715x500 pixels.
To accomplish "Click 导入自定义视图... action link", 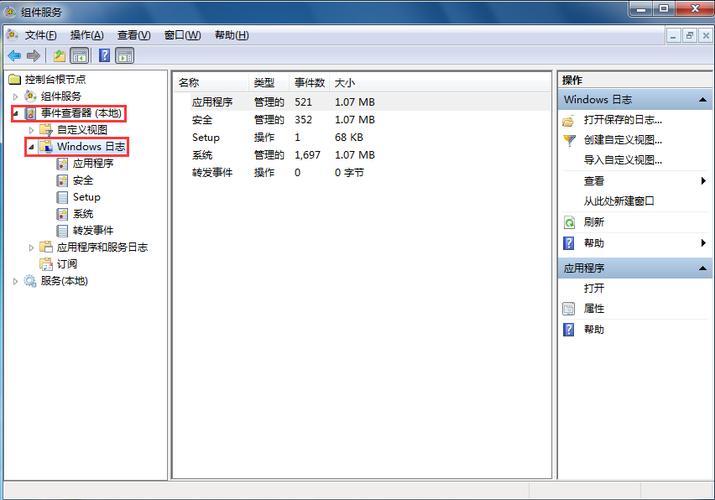I will [623, 160].
